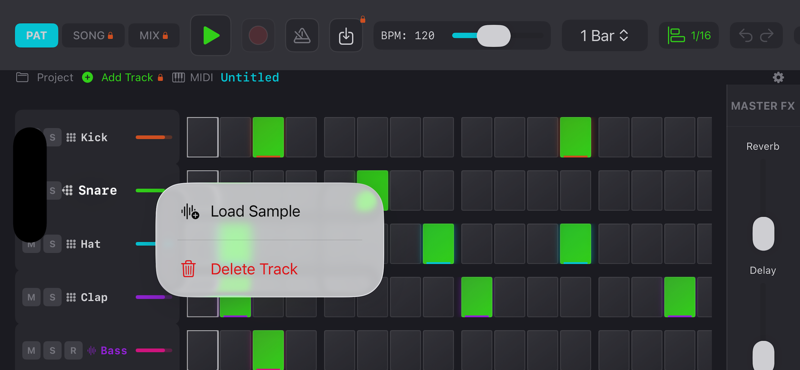Click the locked export download icon
800x370 pixels.
346,35
